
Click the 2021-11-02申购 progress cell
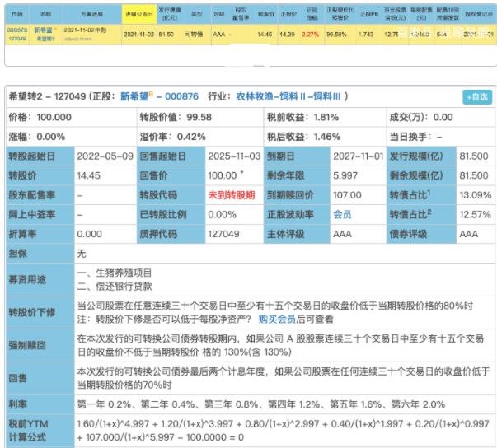85,30
